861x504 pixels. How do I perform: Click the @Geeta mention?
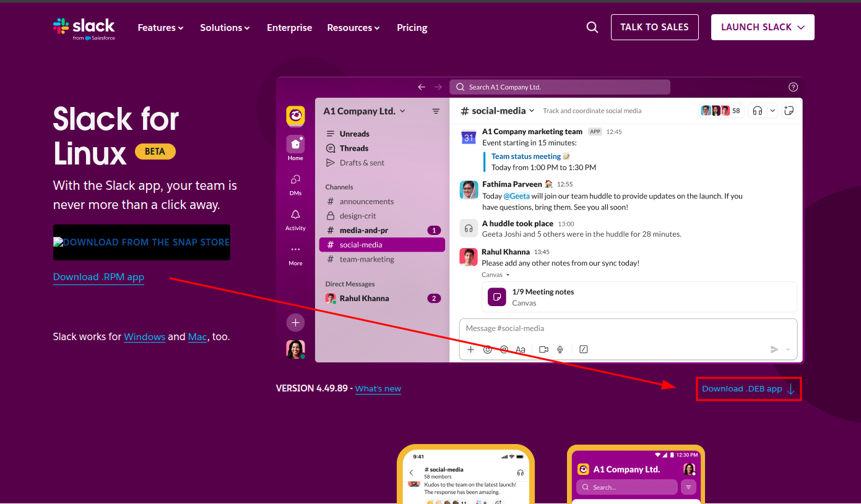pyautogui.click(x=516, y=196)
